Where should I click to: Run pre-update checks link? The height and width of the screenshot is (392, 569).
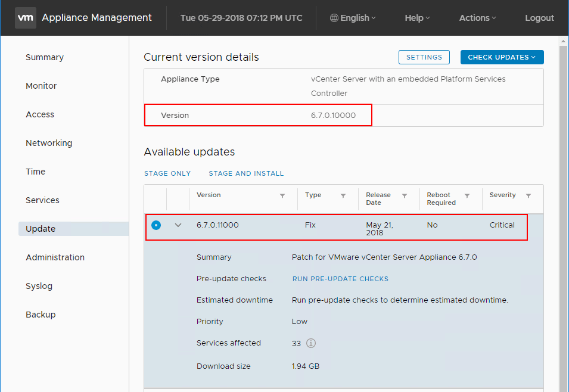(340, 279)
